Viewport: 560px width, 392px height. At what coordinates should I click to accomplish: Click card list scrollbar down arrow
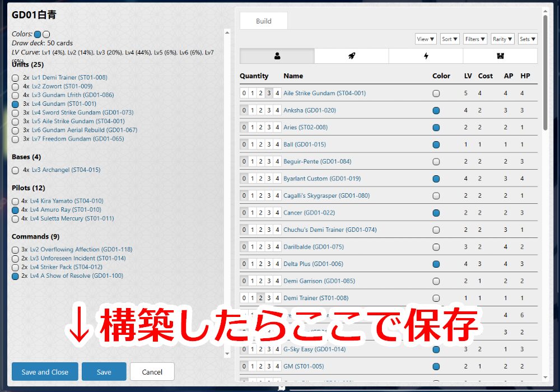(x=545, y=377)
